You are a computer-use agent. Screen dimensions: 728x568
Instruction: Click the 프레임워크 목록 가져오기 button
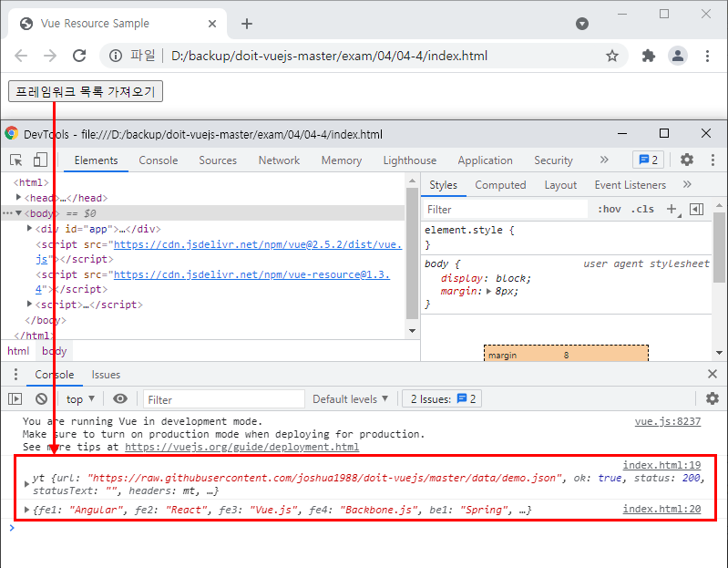pos(86,91)
